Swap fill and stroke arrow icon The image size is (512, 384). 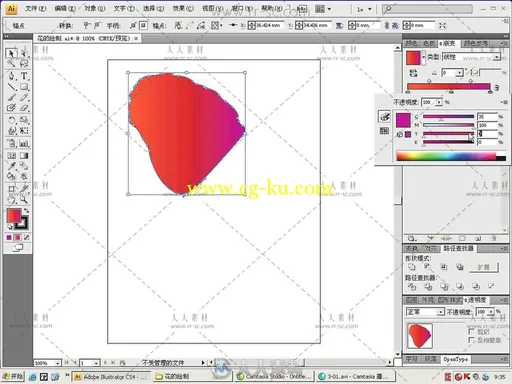[26, 211]
